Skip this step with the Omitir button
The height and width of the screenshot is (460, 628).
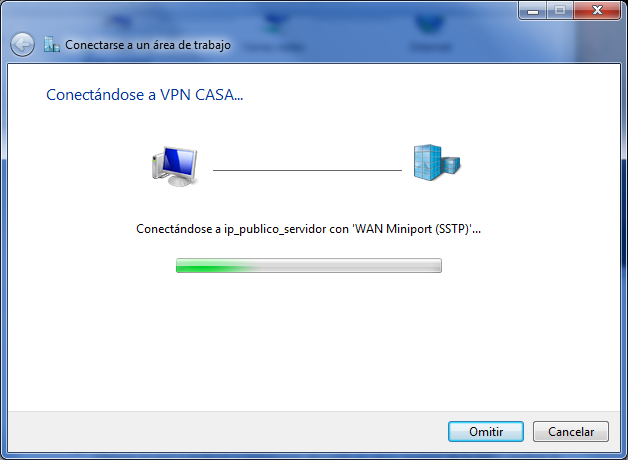[486, 432]
